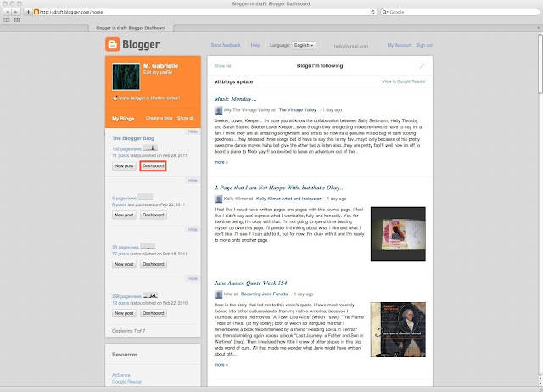Click Dashboard button for The Blogger Blog

click(153, 165)
